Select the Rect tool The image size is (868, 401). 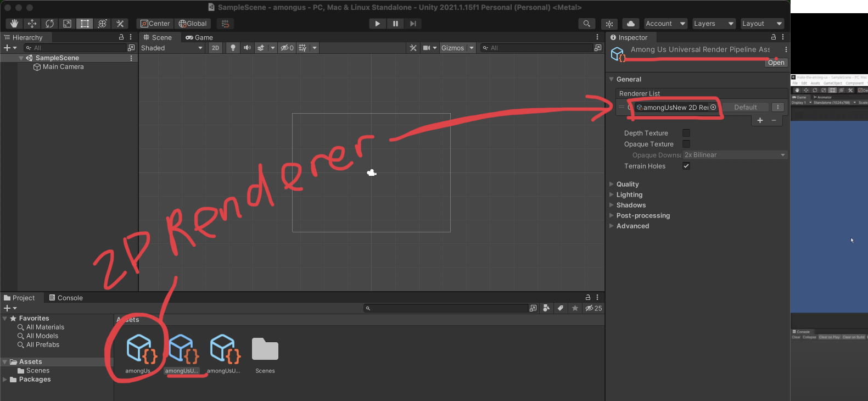coord(85,24)
